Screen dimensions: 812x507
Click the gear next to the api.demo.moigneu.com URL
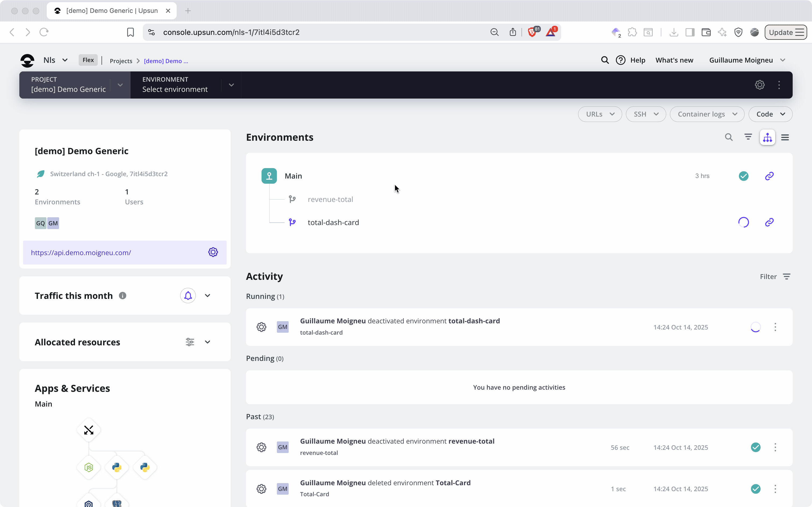[x=213, y=252]
